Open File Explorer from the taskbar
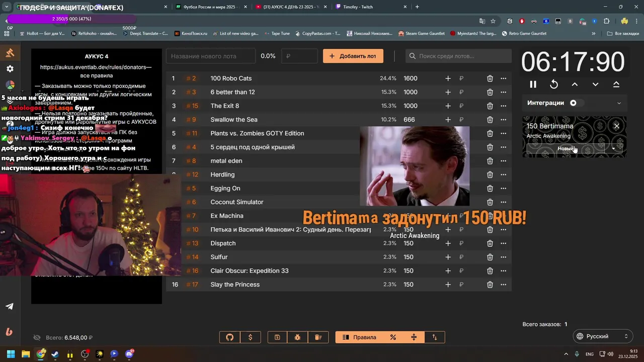Screen dimensions: 644x362 (x=26, y=354)
